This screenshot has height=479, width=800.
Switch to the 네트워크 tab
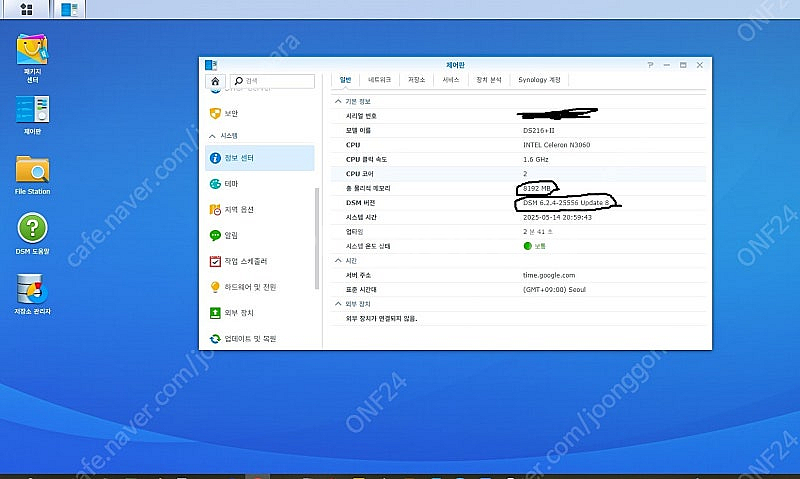coord(380,80)
